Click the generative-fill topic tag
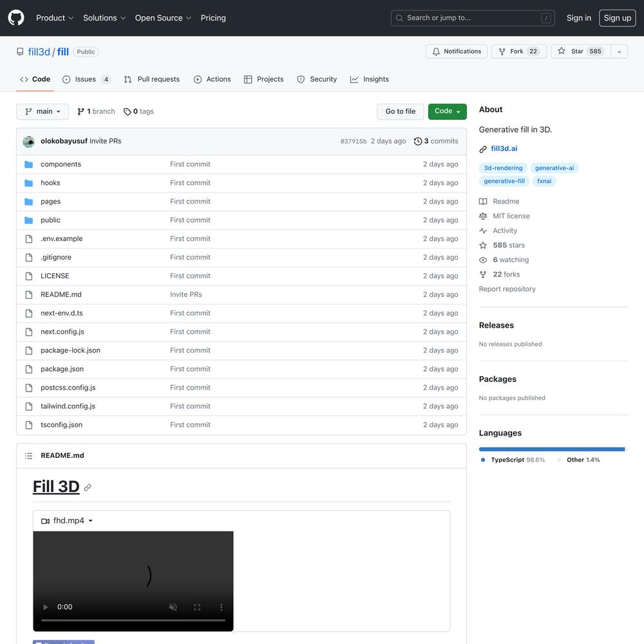The image size is (644, 644). click(504, 181)
